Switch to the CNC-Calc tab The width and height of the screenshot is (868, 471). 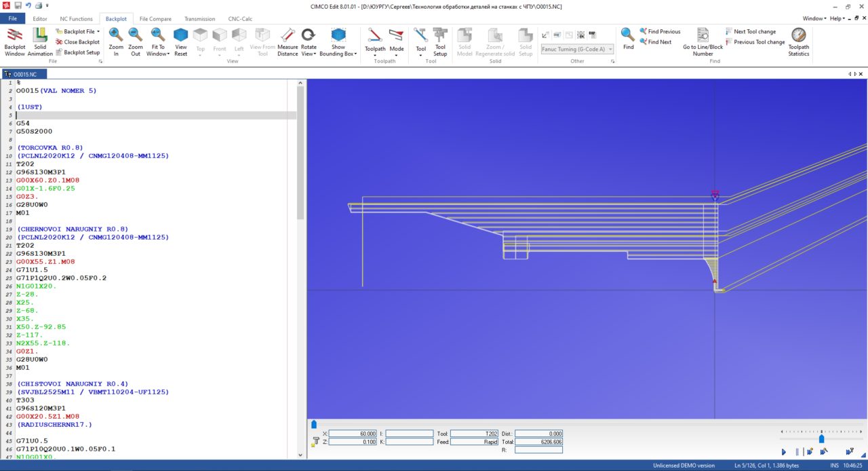[x=241, y=19]
